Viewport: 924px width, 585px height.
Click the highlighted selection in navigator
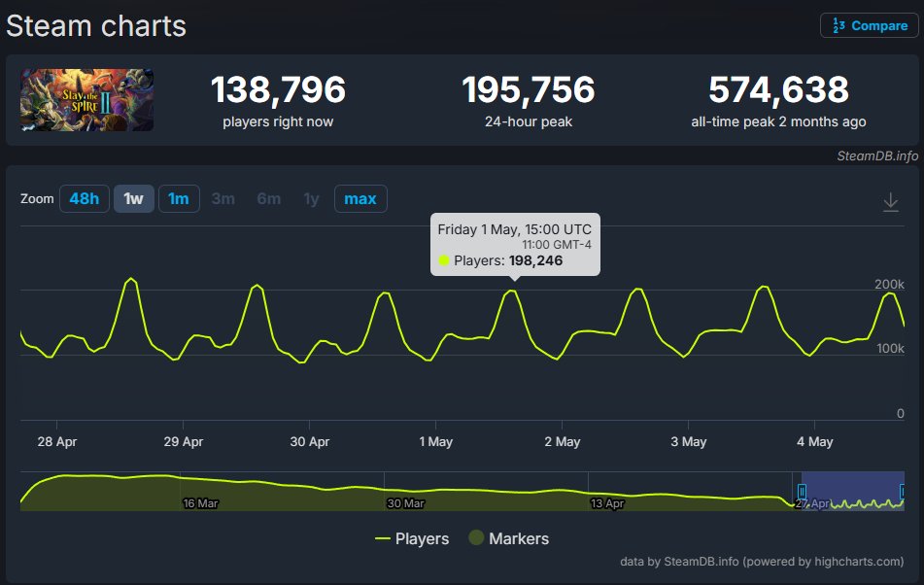coord(852,492)
